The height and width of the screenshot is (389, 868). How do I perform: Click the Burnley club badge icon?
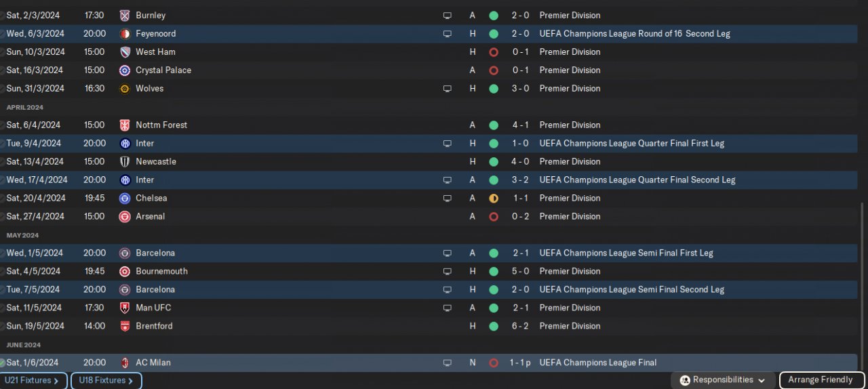click(x=124, y=15)
